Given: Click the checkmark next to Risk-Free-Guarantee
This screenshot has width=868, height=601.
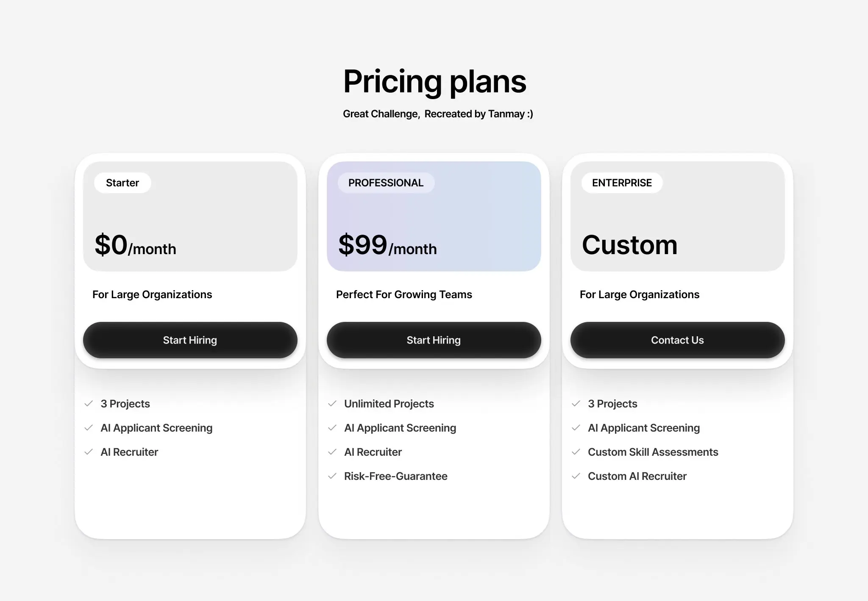Looking at the screenshot, I should pos(333,476).
